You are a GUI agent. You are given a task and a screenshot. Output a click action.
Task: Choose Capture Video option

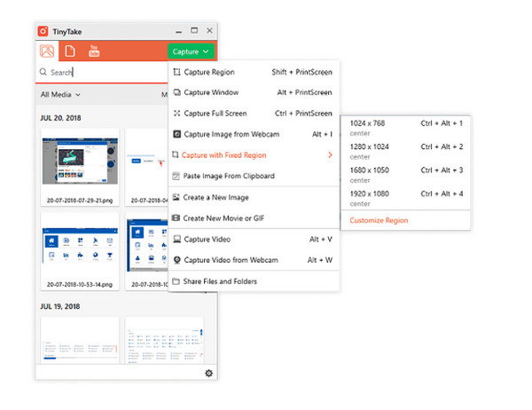tap(254, 239)
